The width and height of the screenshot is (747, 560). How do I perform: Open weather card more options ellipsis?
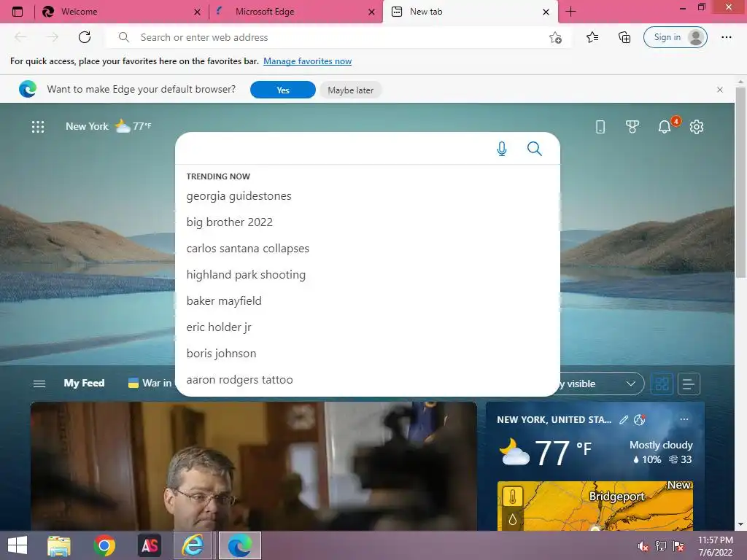(684, 419)
